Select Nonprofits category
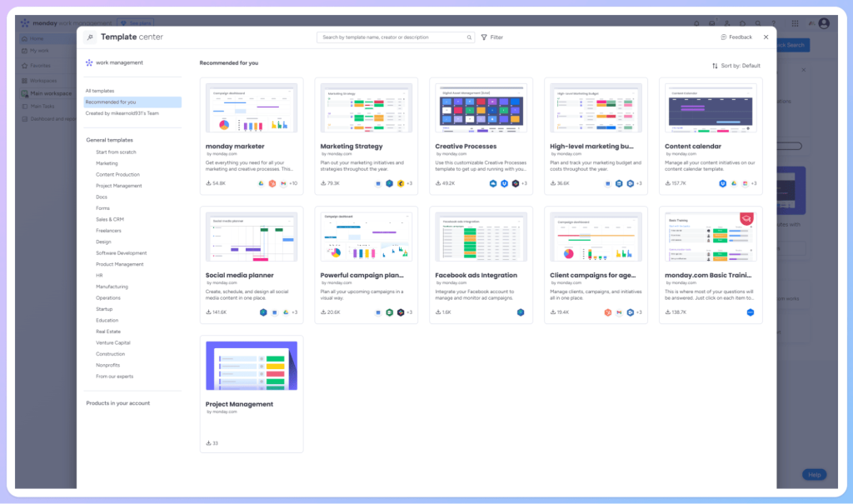 [107, 365]
